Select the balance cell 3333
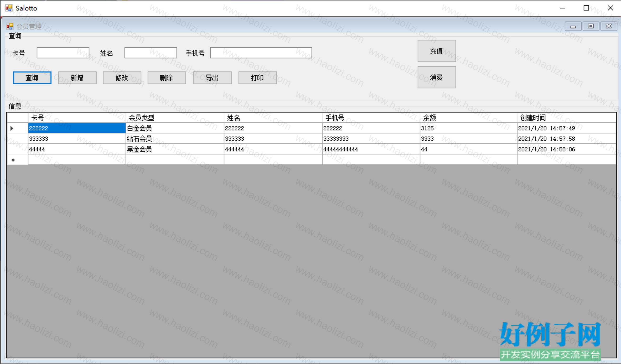 [469, 139]
